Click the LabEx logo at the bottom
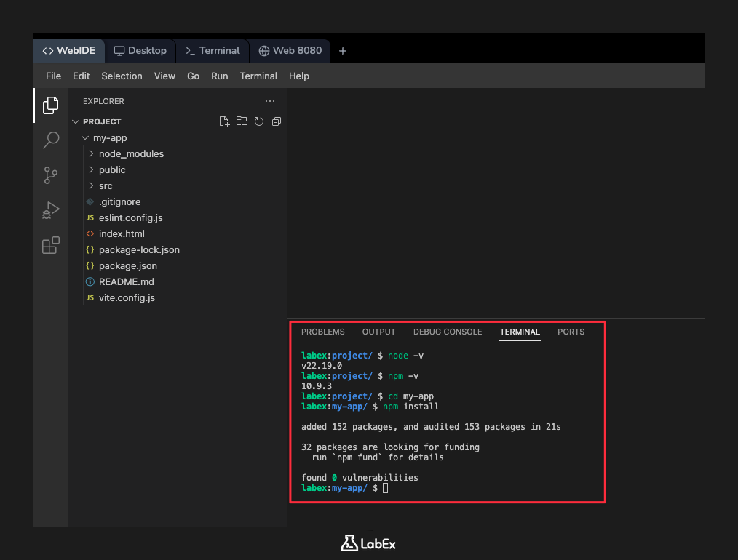The image size is (738, 560). 368,543
